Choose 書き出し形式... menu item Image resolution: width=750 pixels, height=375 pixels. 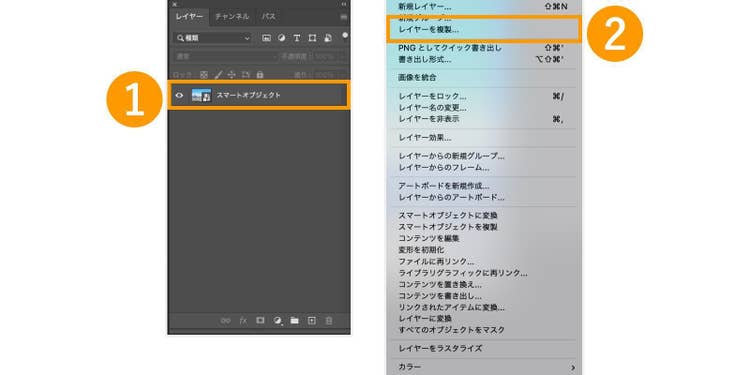[x=484, y=59]
